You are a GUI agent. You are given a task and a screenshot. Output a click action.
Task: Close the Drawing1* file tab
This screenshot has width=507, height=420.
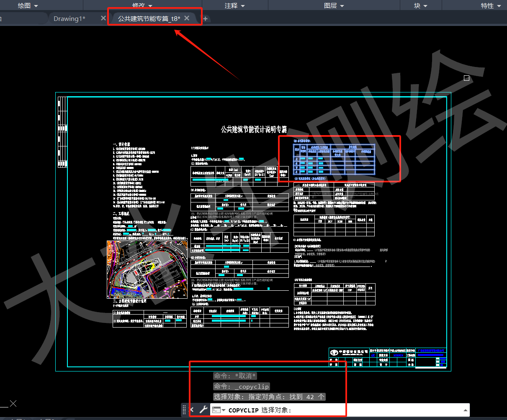pyautogui.click(x=103, y=18)
